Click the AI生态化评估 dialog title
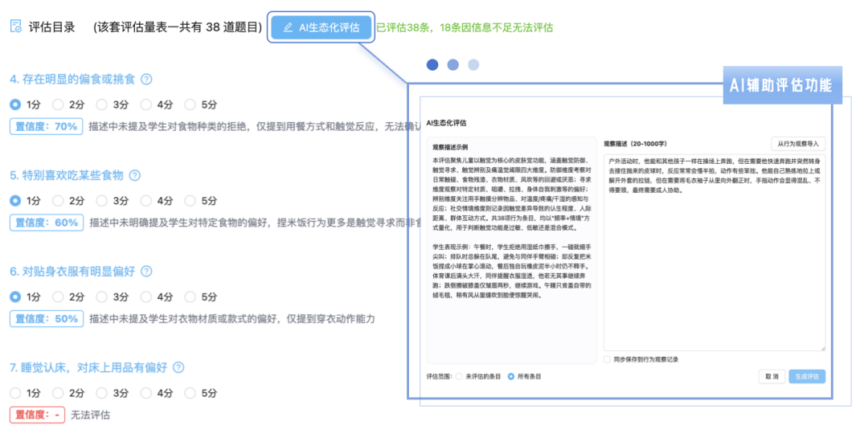The image size is (868, 446). (446, 123)
